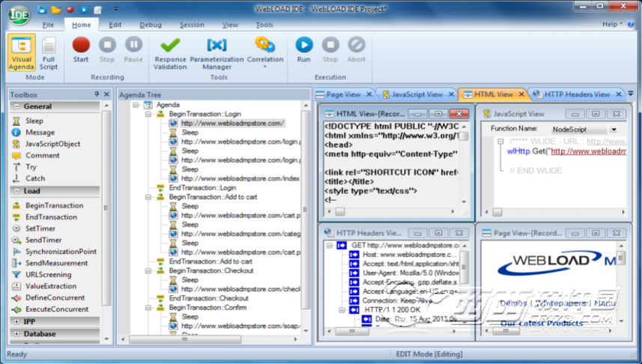Click the Save icon in quick access toolbar
This screenshot has height=364, width=642.
42,10
